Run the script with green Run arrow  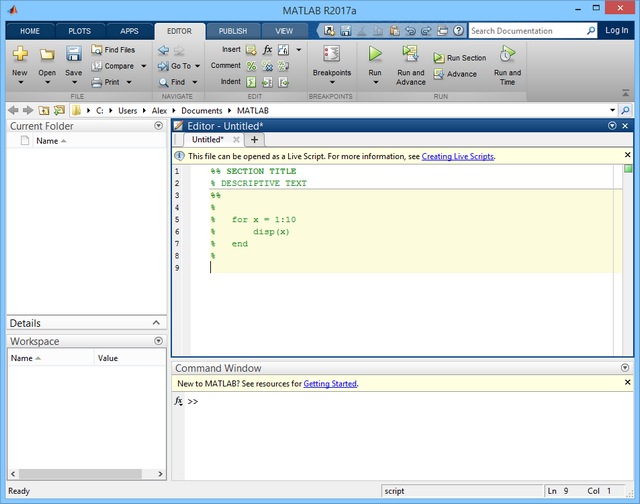(375, 54)
